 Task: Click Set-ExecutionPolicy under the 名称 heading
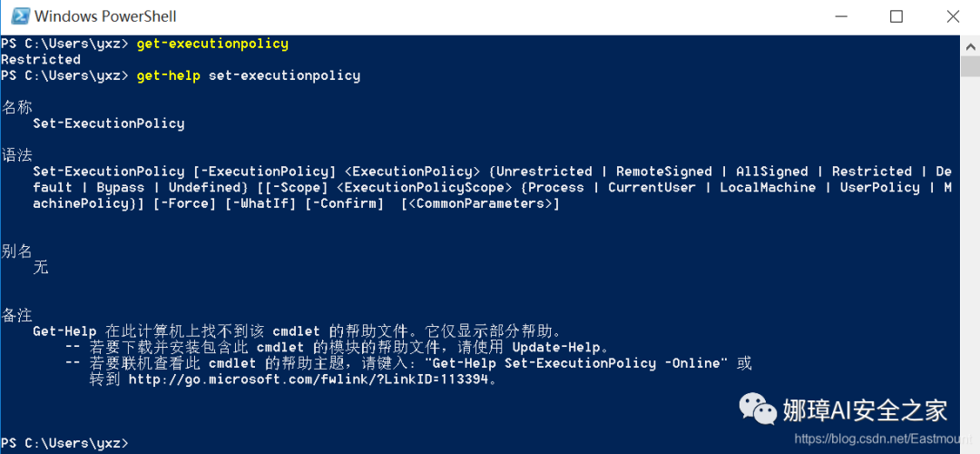[109, 123]
